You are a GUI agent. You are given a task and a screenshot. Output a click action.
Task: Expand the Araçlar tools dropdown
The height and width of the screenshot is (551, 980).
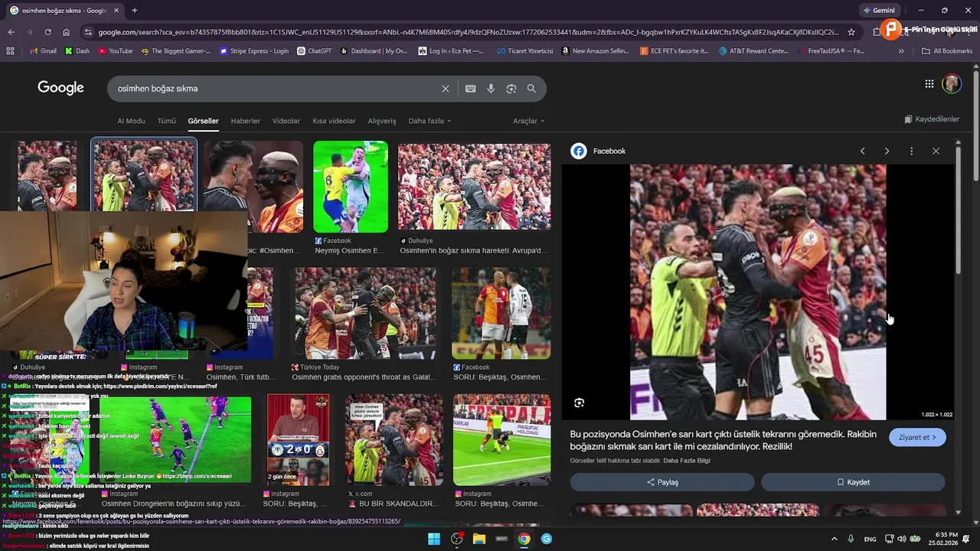528,121
